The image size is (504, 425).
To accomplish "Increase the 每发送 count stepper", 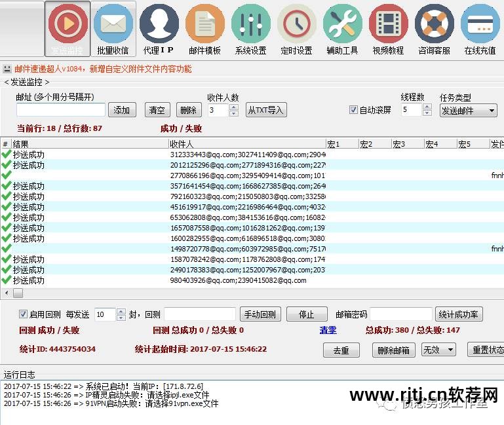I will [x=121, y=311].
